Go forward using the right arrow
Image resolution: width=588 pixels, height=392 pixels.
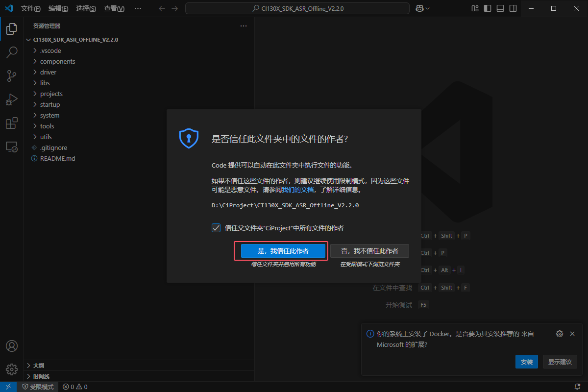tap(175, 8)
